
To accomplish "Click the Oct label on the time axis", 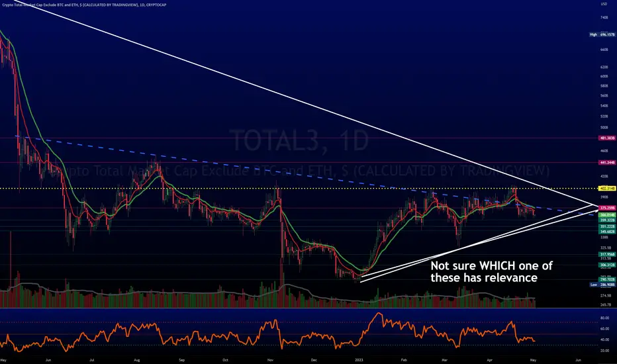I will click(226, 359).
